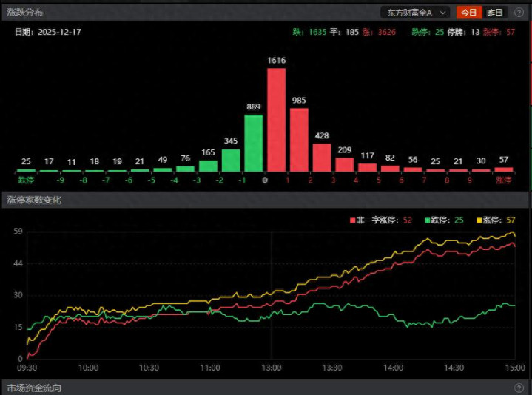Click the 涨停: 57 header count
This screenshot has height=395, width=532.
(499, 32)
